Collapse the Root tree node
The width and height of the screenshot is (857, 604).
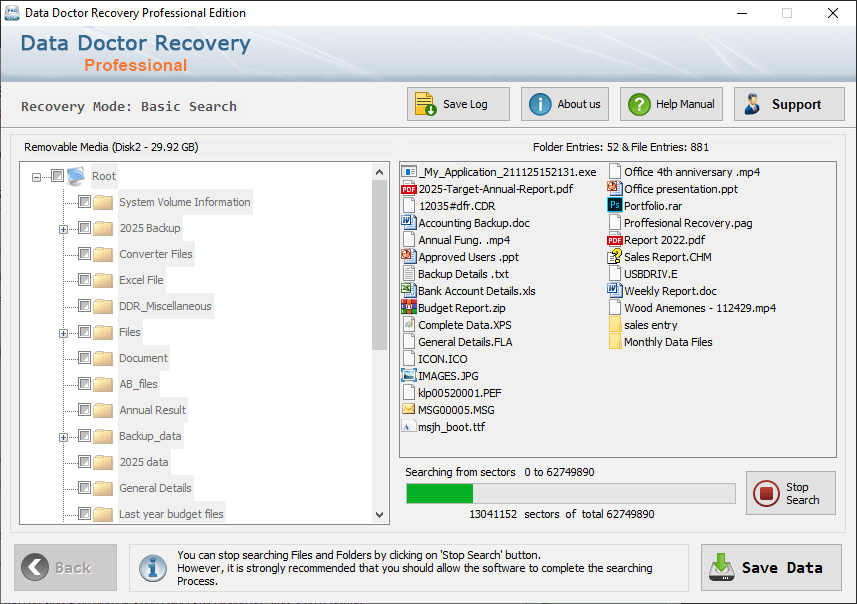pos(36,177)
